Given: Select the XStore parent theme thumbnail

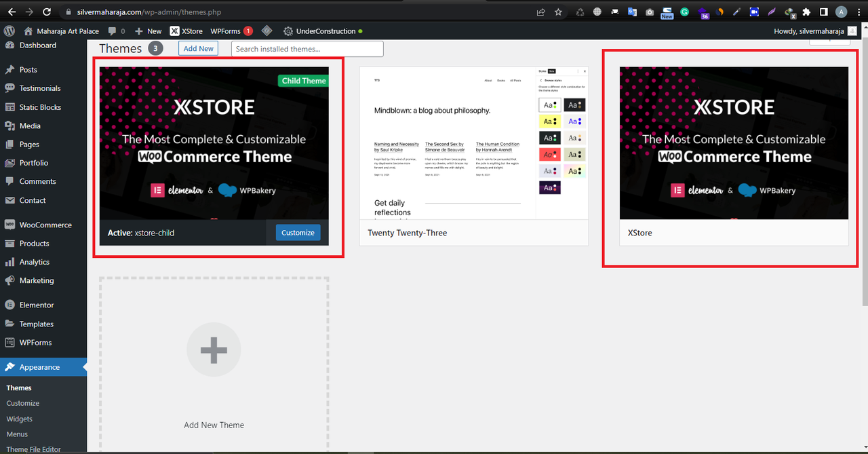Looking at the screenshot, I should [734, 143].
